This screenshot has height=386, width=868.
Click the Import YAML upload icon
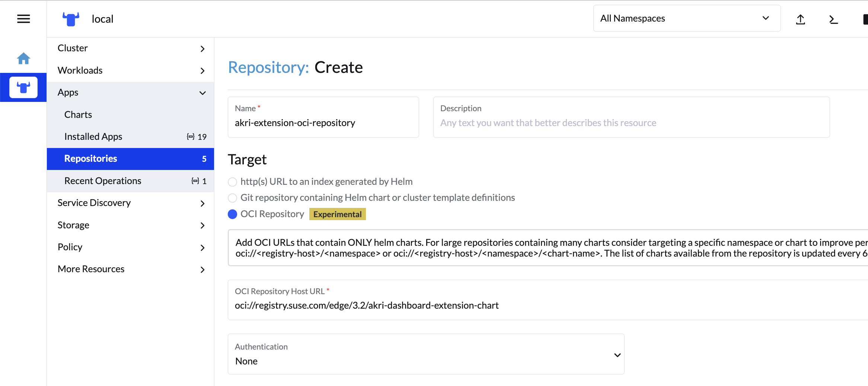(800, 19)
